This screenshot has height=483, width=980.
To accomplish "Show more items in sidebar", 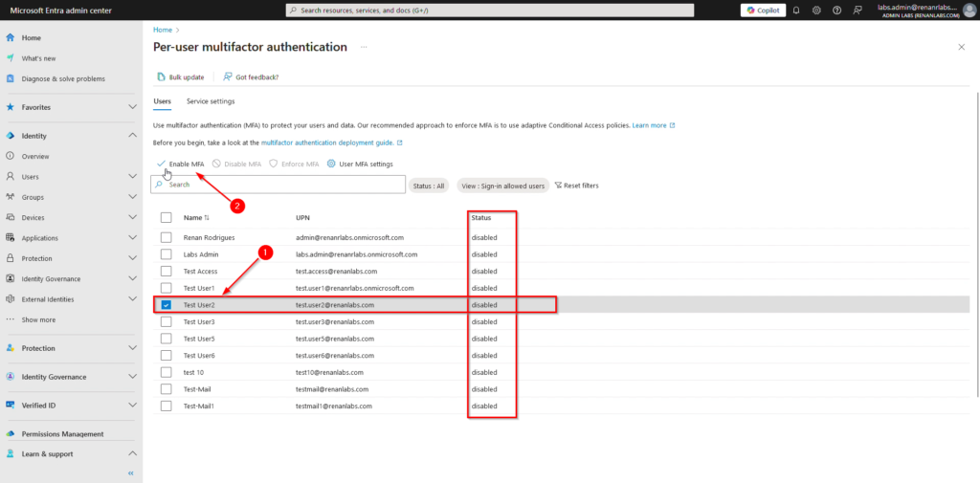I will [x=38, y=319].
